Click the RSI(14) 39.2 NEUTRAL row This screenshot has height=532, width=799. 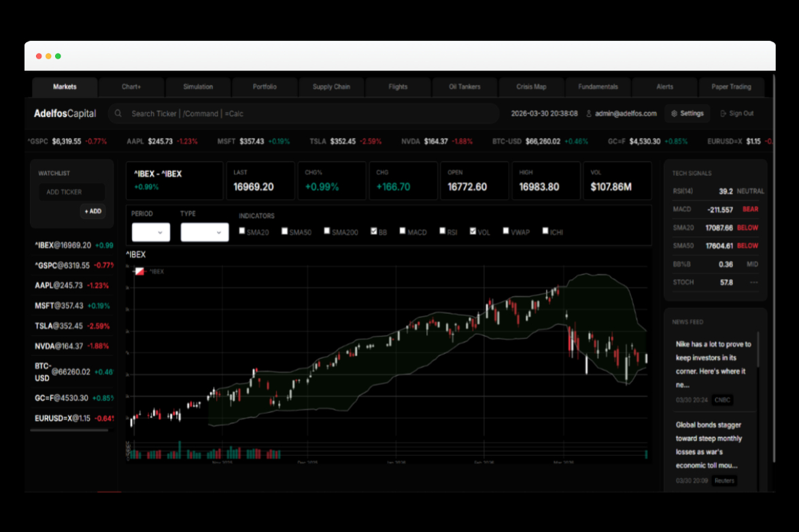[x=718, y=192]
